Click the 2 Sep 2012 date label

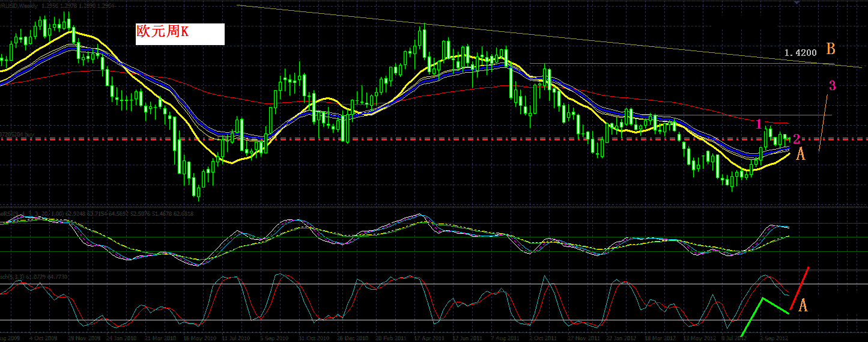click(773, 338)
